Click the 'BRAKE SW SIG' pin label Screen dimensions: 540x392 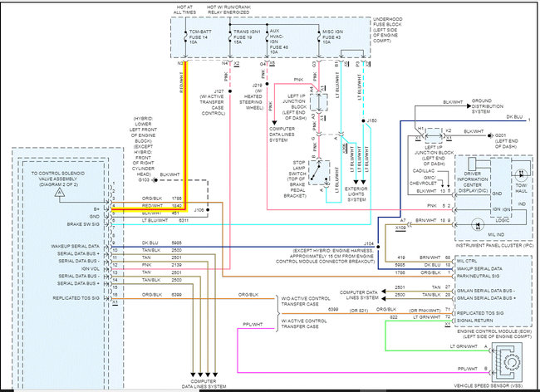[83, 224]
